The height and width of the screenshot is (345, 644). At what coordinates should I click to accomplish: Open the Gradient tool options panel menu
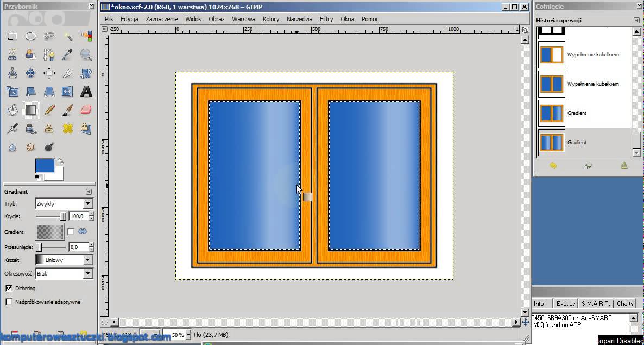89,191
